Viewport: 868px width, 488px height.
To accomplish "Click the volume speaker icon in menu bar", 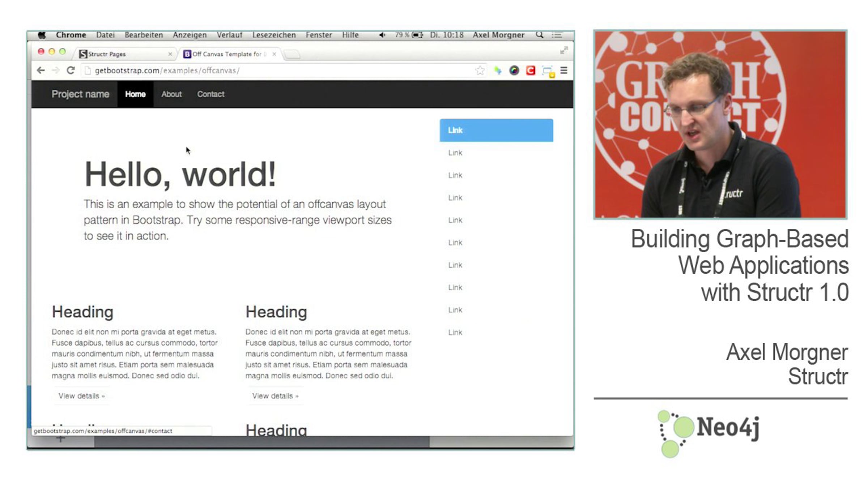I will coord(382,35).
